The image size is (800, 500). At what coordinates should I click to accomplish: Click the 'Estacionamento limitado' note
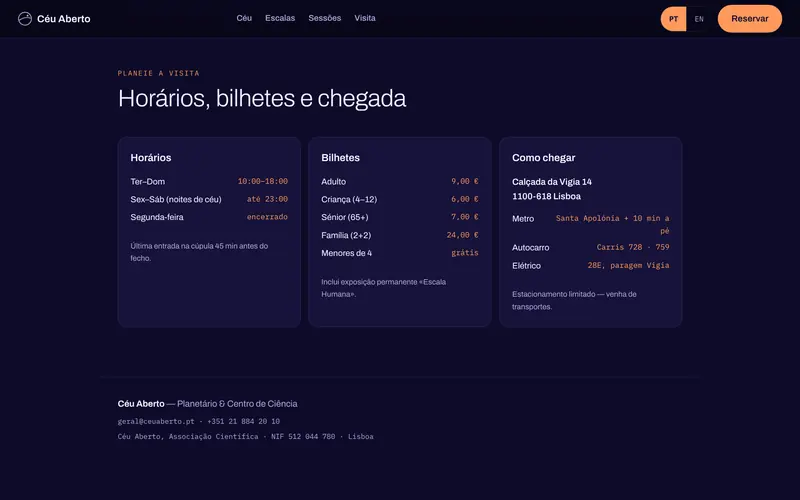574,301
